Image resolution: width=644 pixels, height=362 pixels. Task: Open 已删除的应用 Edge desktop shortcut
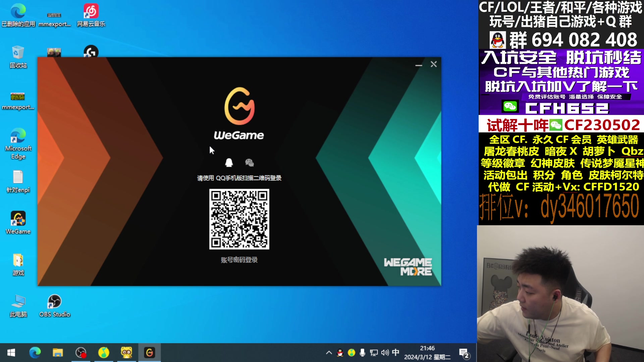(x=18, y=15)
